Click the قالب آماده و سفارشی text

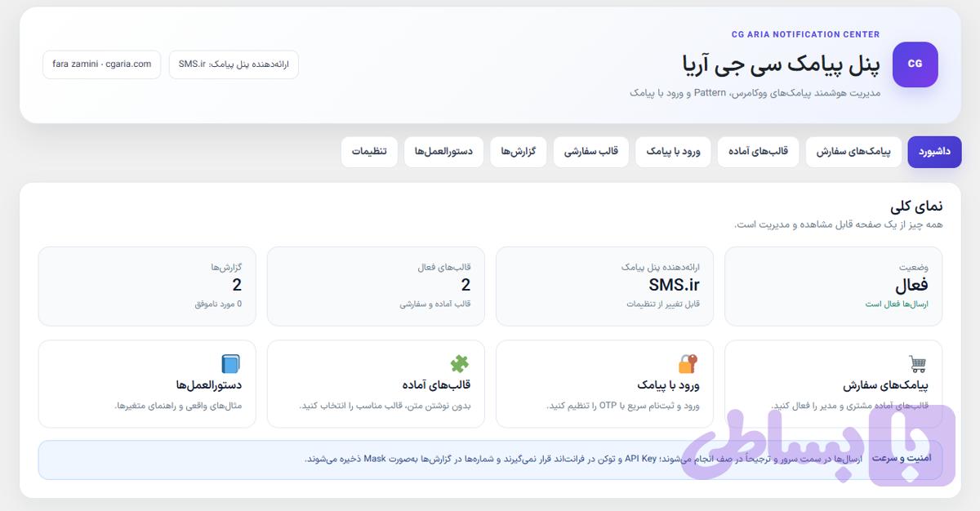click(435, 304)
